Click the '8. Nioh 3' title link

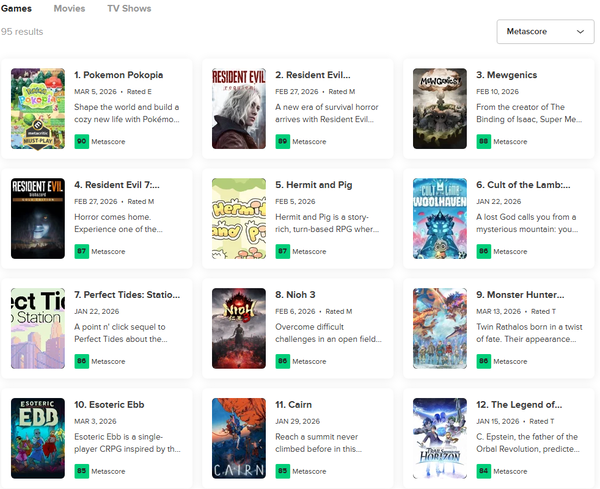[295, 295]
